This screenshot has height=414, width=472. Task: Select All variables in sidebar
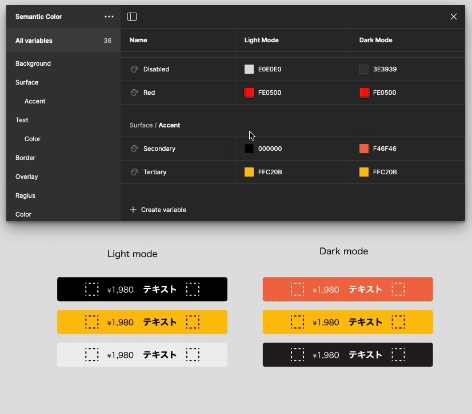63,41
